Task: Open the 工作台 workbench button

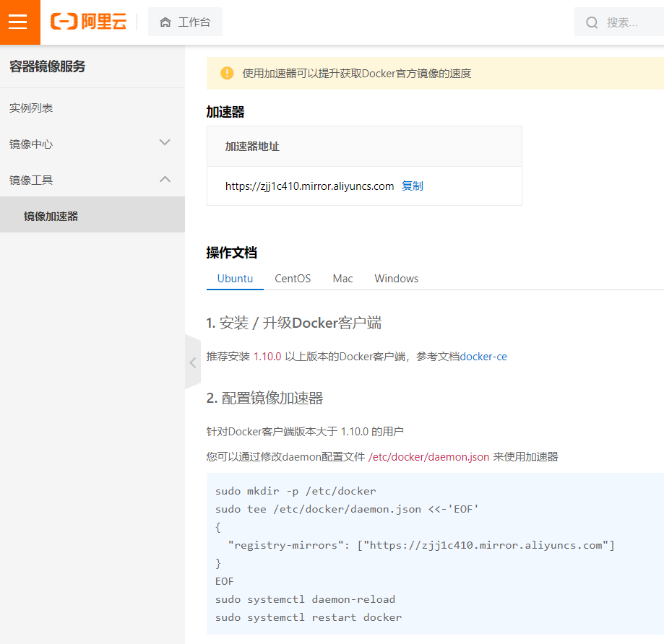Action: [185, 22]
